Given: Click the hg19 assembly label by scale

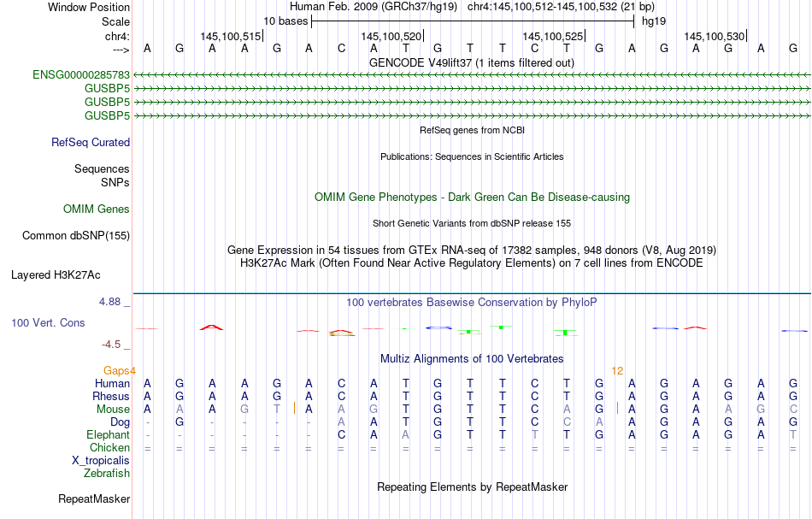Looking at the screenshot, I should point(654,21).
